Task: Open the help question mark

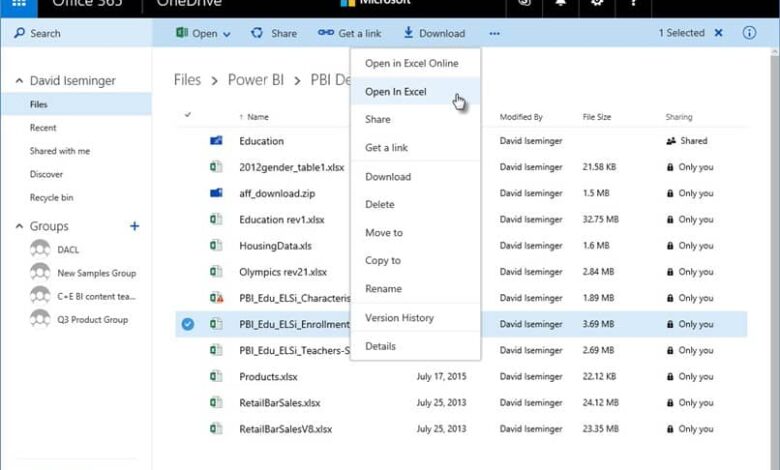Action: [633, 3]
